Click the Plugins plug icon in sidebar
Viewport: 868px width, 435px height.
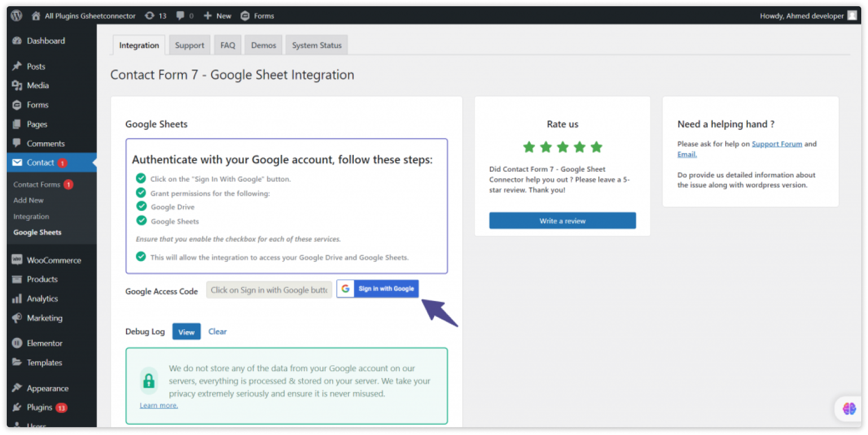17,407
